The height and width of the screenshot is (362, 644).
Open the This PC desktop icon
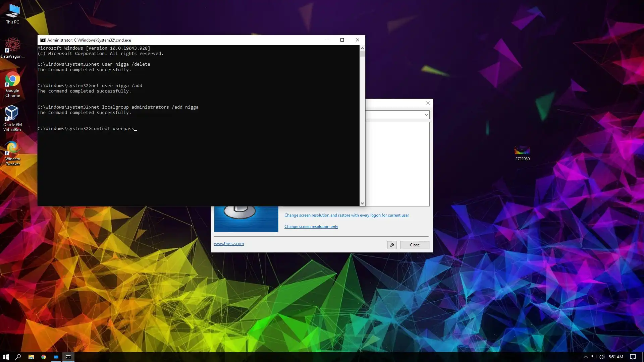coord(12,13)
